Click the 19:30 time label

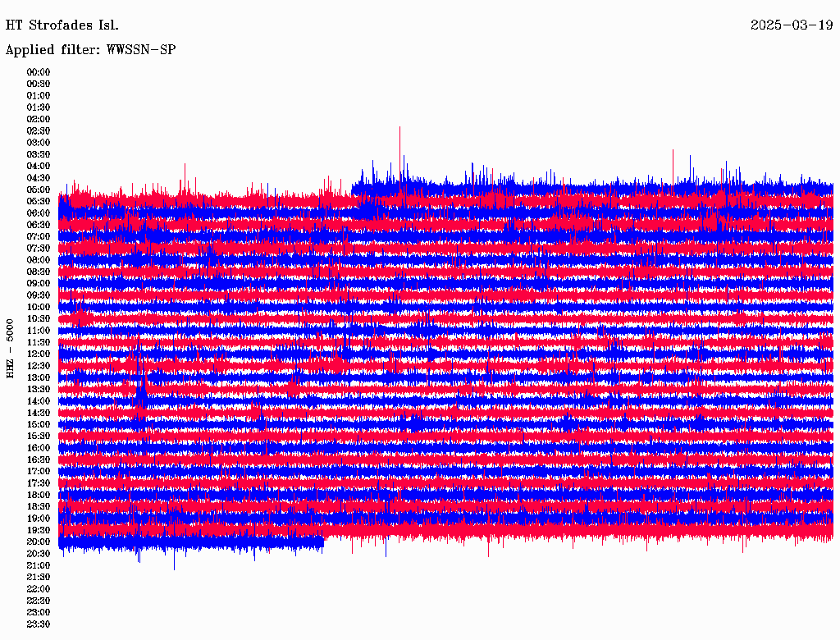tap(39, 530)
